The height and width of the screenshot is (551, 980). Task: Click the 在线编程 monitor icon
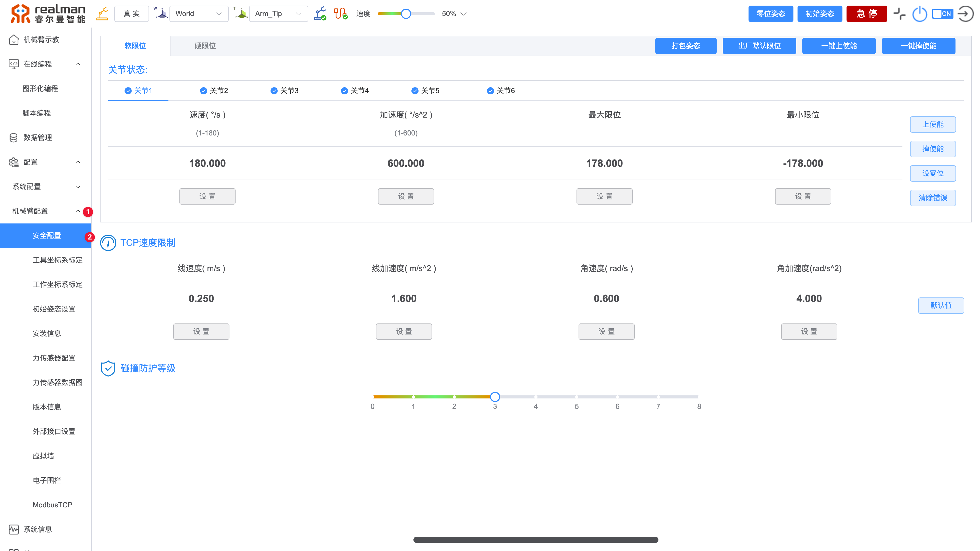pyautogui.click(x=14, y=64)
